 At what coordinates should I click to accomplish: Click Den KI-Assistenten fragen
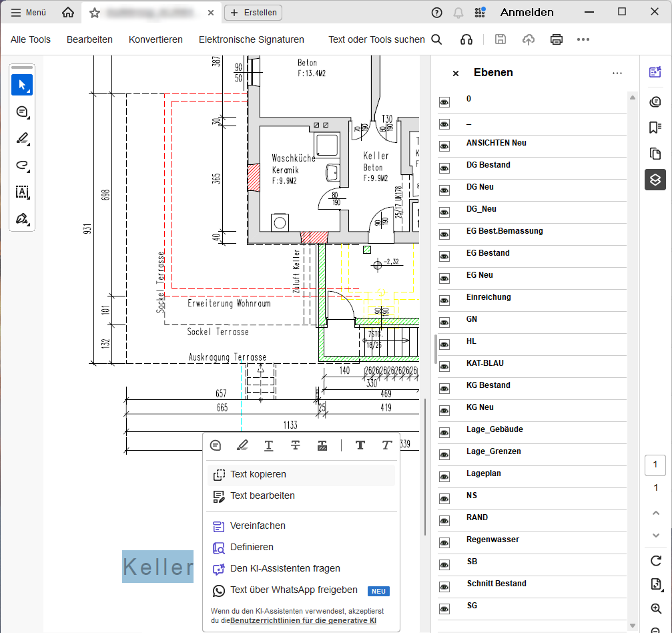point(301,569)
